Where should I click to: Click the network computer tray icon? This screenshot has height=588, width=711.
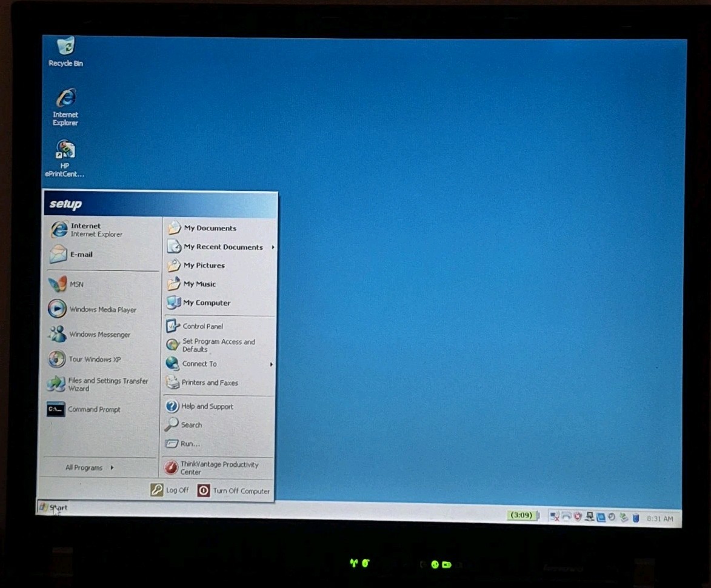click(x=589, y=517)
